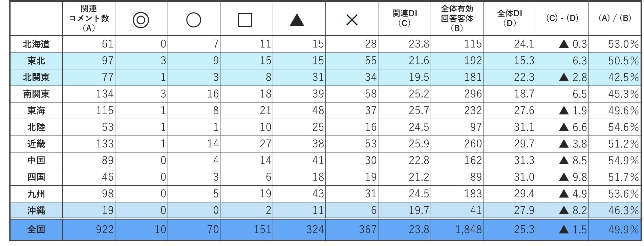Click the (A) / (B) column header
644x246 pixels.
click(x=615, y=18)
